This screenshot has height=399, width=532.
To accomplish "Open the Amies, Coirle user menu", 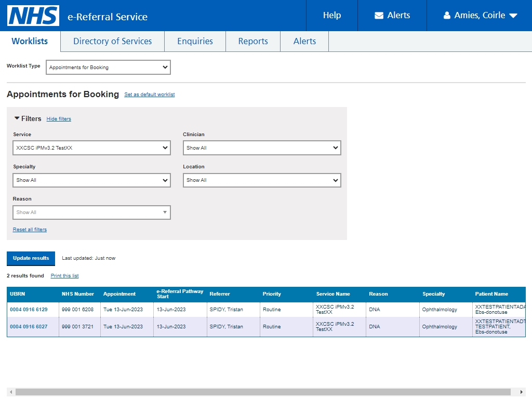I will click(480, 16).
